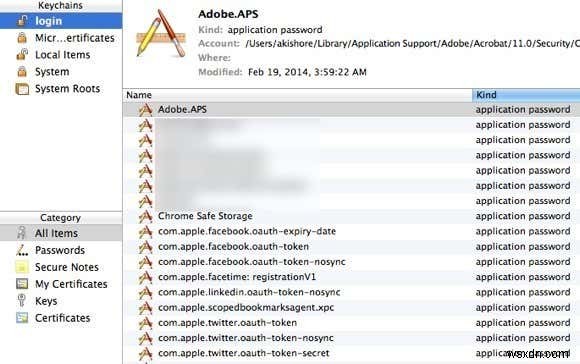Click the pencil icon beside Passwords
Image resolution: width=580 pixels, height=364 pixels.
click(x=22, y=250)
